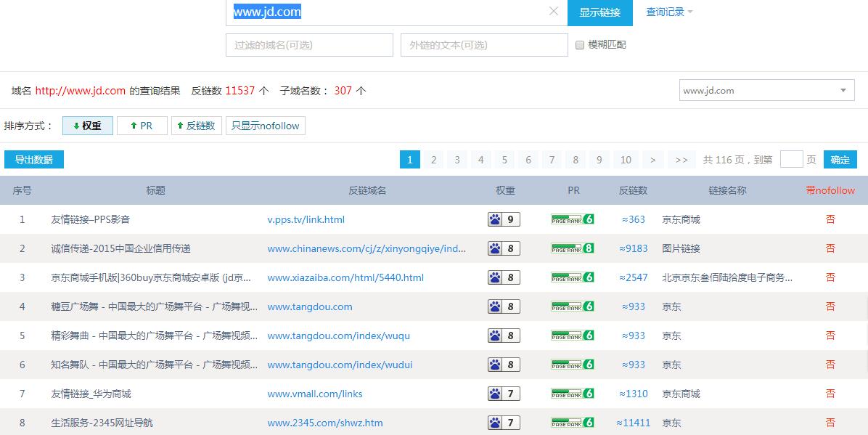
Task: Click the Baidu weight badge for chinanews row
Action: [x=504, y=248]
